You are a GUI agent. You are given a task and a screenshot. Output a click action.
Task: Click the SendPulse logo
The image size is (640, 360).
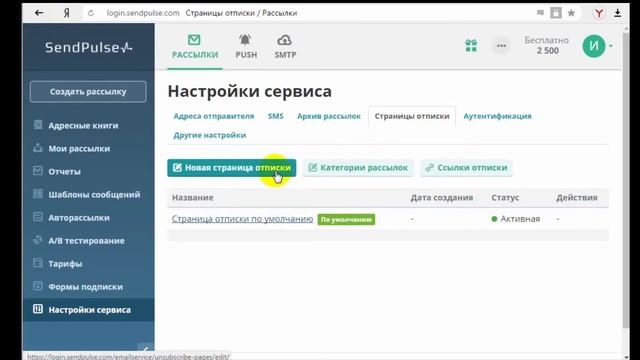pyautogui.click(x=89, y=47)
